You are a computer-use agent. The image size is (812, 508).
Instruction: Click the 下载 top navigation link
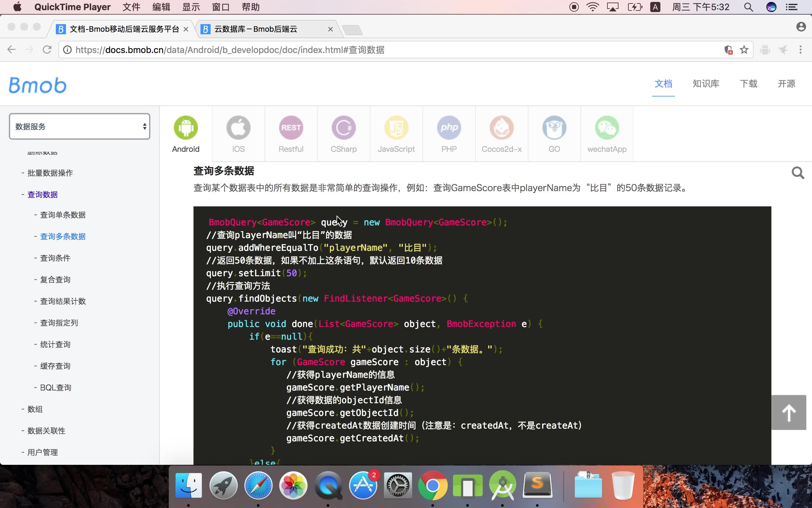click(749, 84)
